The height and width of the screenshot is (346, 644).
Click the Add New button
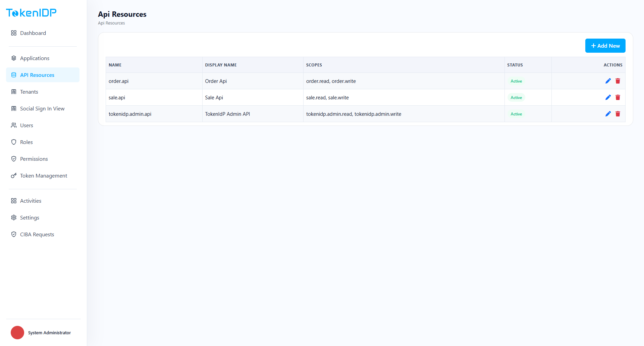[x=605, y=46]
